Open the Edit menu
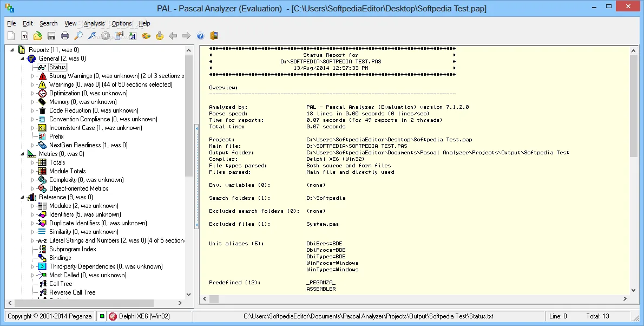Viewport: 644px width, 326px height. click(x=28, y=23)
